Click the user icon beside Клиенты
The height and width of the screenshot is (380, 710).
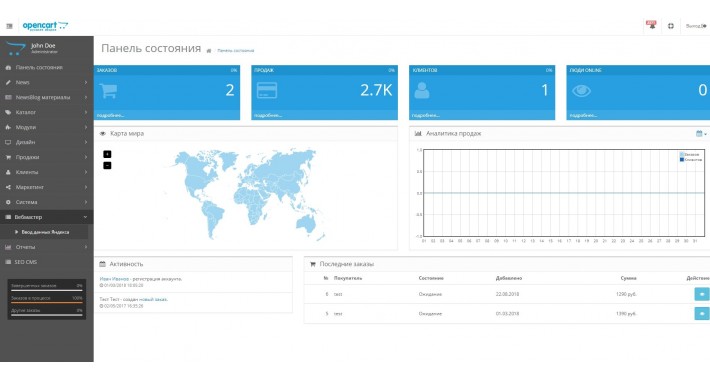point(8,172)
